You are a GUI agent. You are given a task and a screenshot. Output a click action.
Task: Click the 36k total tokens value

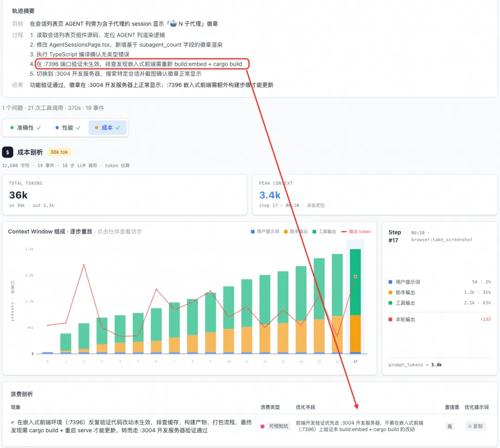click(x=18, y=195)
